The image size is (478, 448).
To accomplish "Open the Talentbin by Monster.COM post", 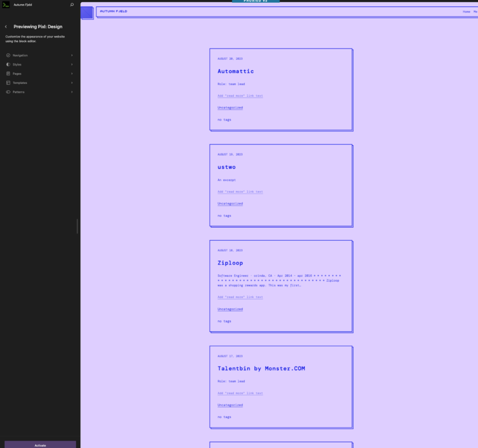I will tap(261, 369).
